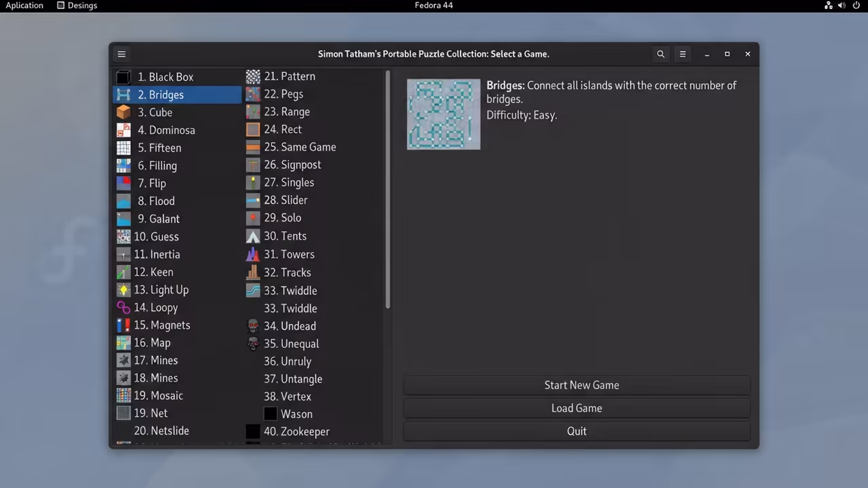Image resolution: width=868 pixels, height=488 pixels.
Task: Click the Slider game icon
Action: coord(253,200)
